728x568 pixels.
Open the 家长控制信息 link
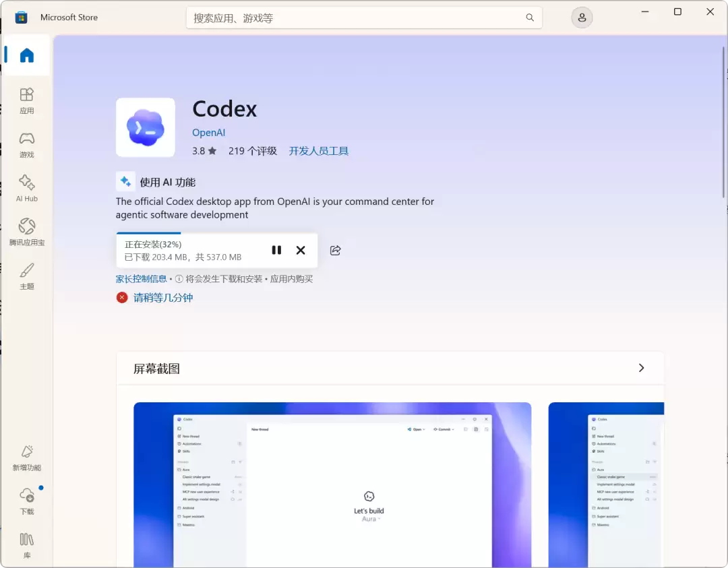pos(141,279)
